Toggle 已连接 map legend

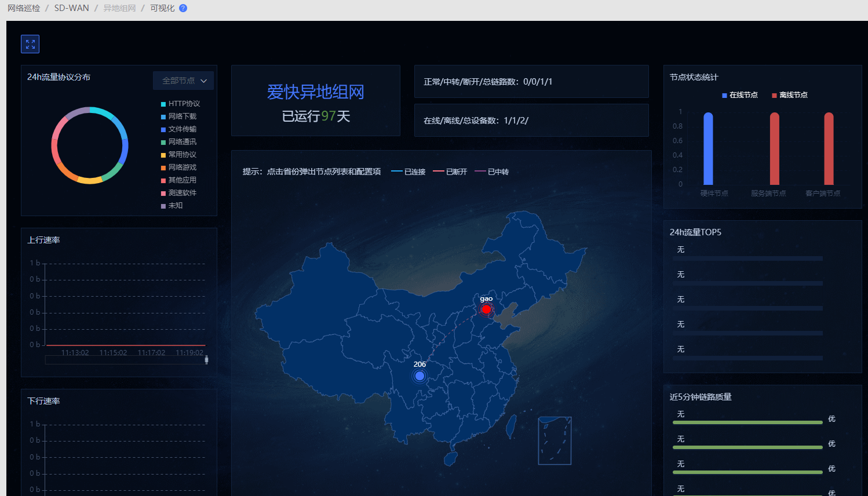pyautogui.click(x=409, y=172)
